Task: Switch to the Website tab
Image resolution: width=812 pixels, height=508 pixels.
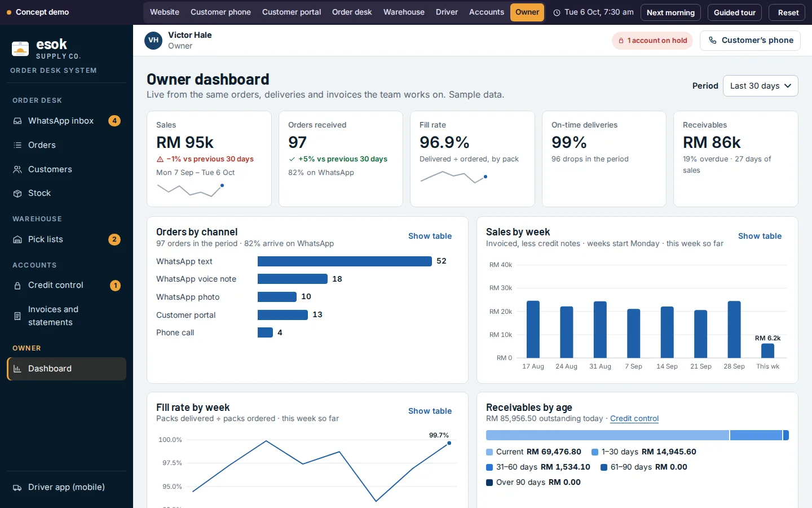Action: tap(165, 12)
